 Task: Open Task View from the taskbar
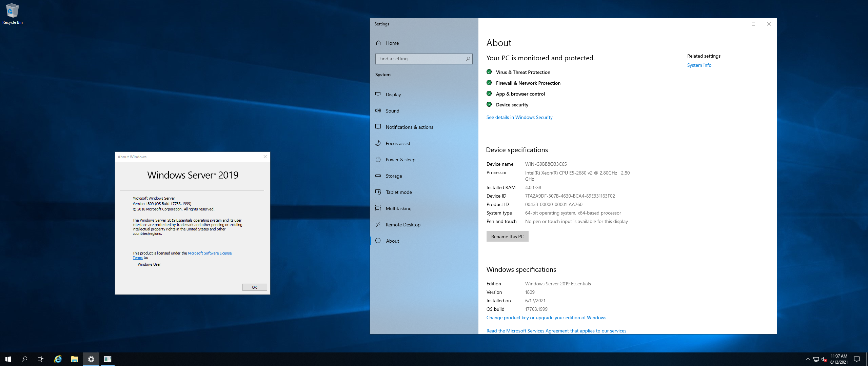coord(41,359)
